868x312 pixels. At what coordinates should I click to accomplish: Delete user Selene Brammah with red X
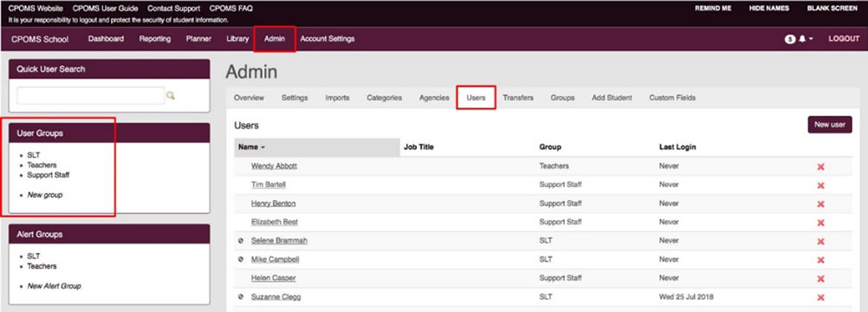(820, 242)
